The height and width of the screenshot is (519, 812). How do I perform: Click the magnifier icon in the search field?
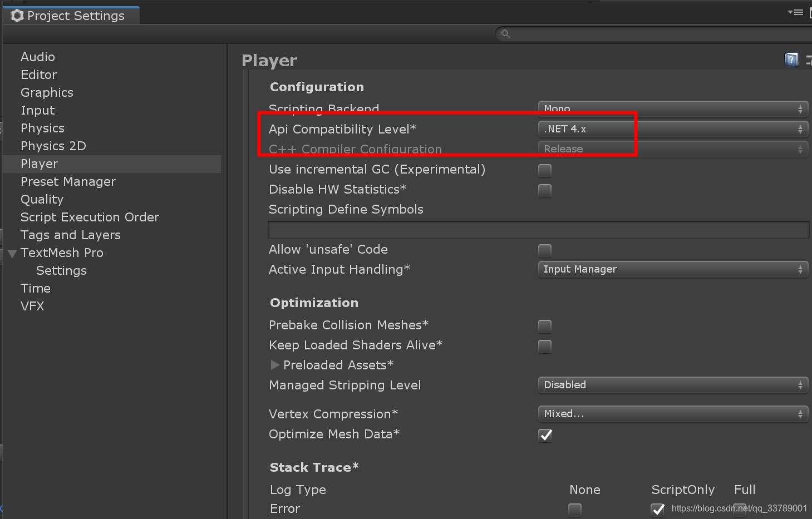point(505,34)
